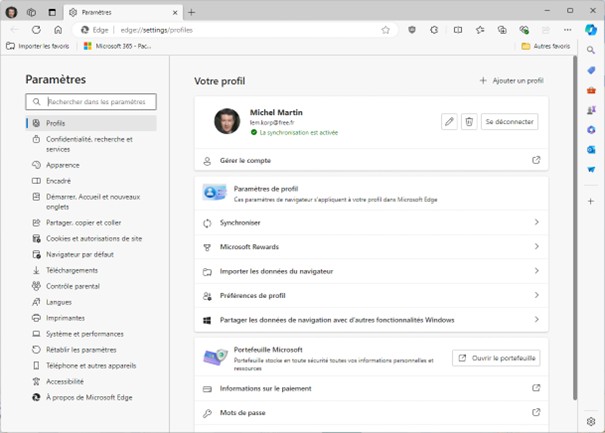Click the Ouvrir le portefeuille button
The height and width of the screenshot is (433, 605).
coord(496,357)
